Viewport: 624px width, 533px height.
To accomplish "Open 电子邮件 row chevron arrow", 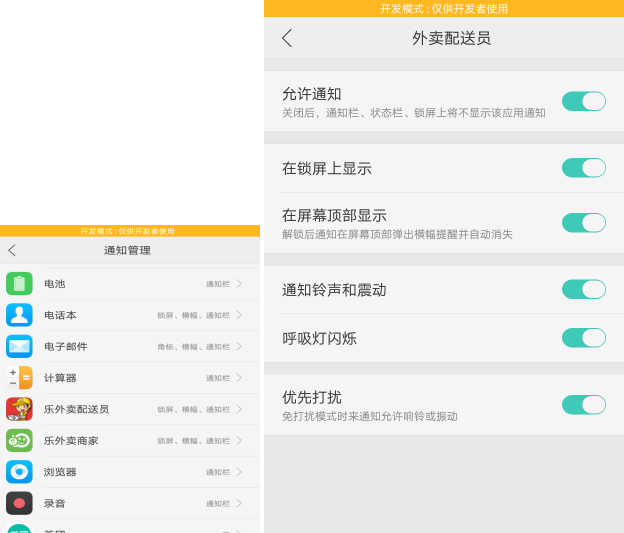I will pos(239,346).
